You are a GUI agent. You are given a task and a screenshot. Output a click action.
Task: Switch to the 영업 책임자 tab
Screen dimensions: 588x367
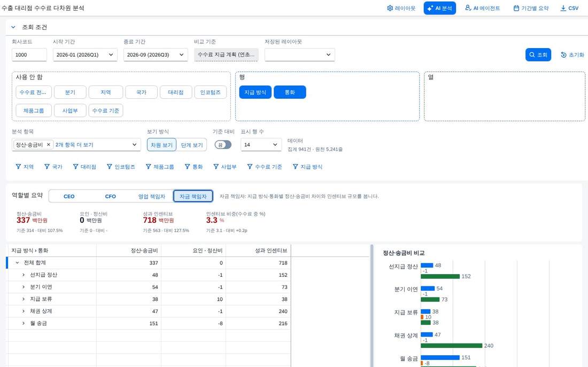(x=151, y=197)
